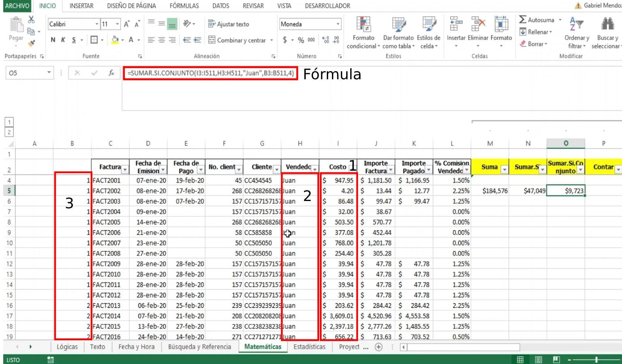Toggle Ajustar texto wrapping

coord(228,24)
